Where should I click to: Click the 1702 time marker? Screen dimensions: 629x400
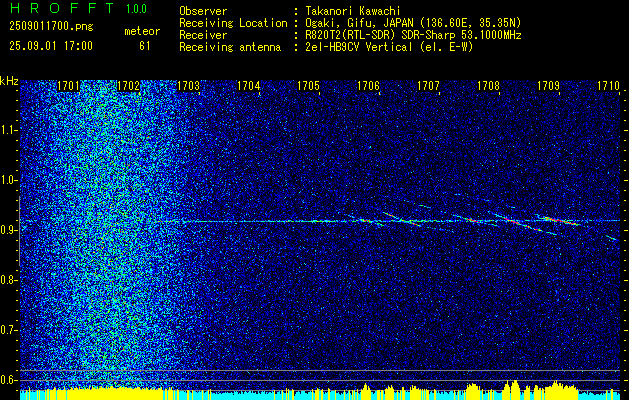[x=128, y=86]
